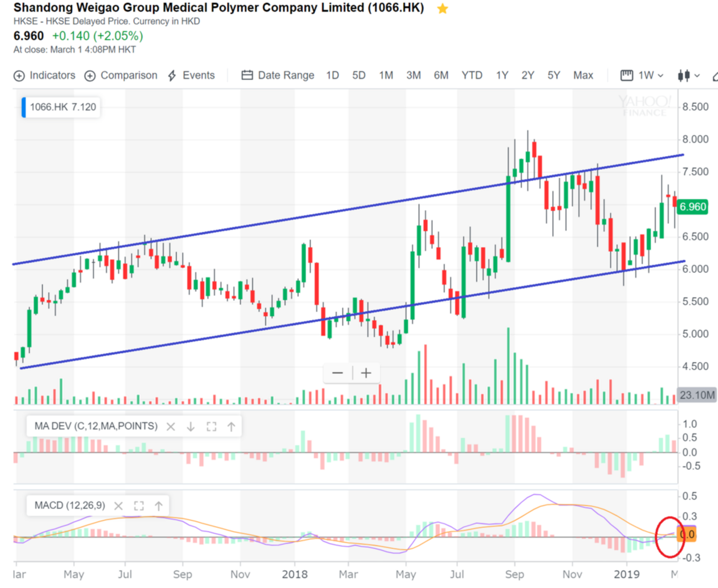718x588 pixels.
Task: Click the orange MACD 0.0 value tag
Action: [687, 534]
